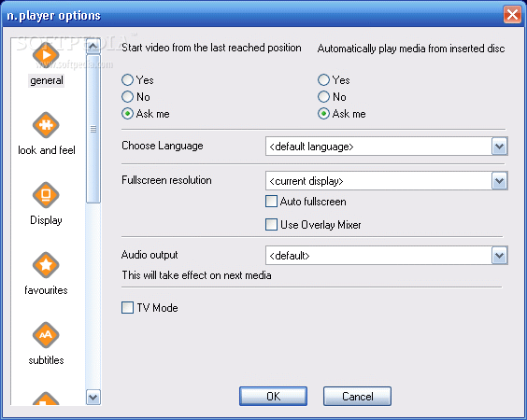Close the n.player options window

point(512,15)
